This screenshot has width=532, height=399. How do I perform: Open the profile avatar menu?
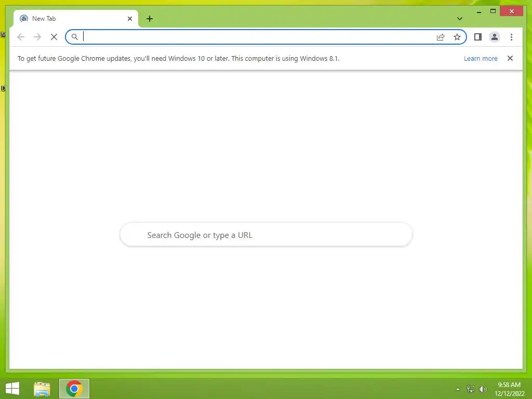click(x=495, y=37)
